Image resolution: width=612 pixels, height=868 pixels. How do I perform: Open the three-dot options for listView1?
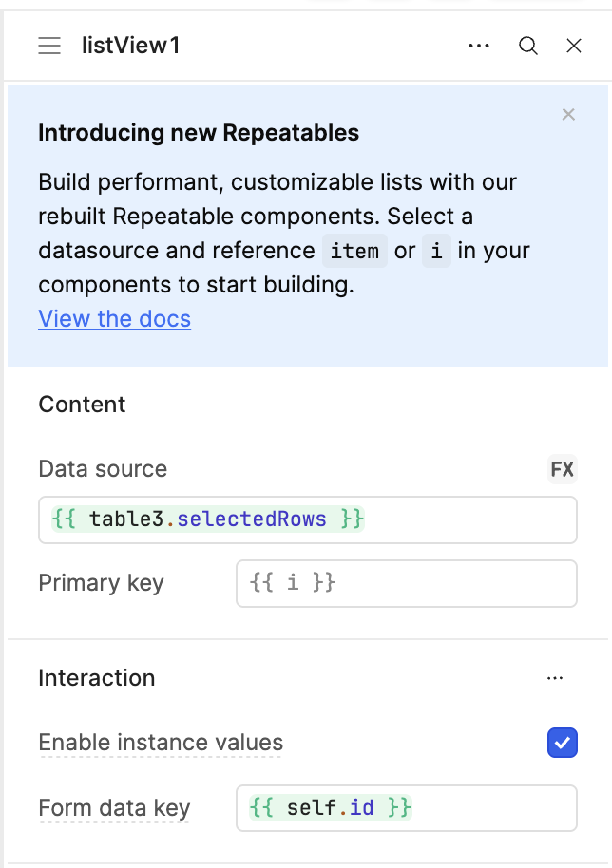(479, 46)
